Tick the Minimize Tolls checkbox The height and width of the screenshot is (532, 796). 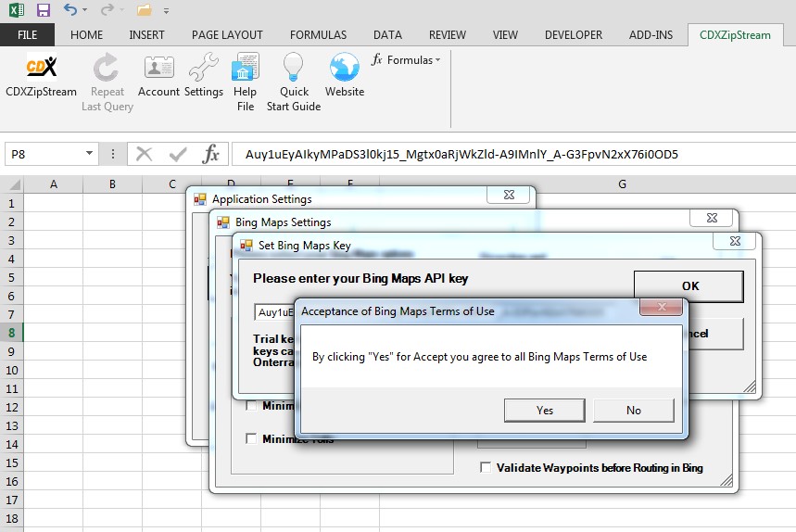[x=251, y=438]
